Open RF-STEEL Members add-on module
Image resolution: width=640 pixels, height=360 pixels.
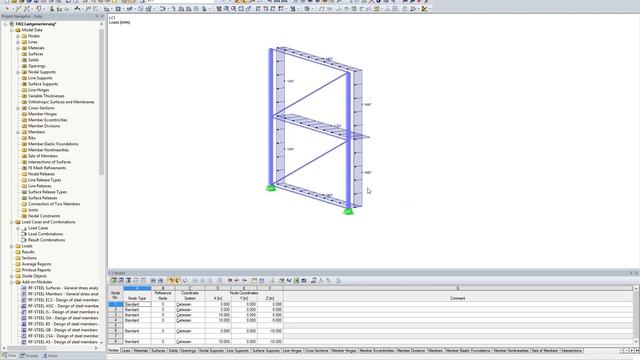pos(63,294)
